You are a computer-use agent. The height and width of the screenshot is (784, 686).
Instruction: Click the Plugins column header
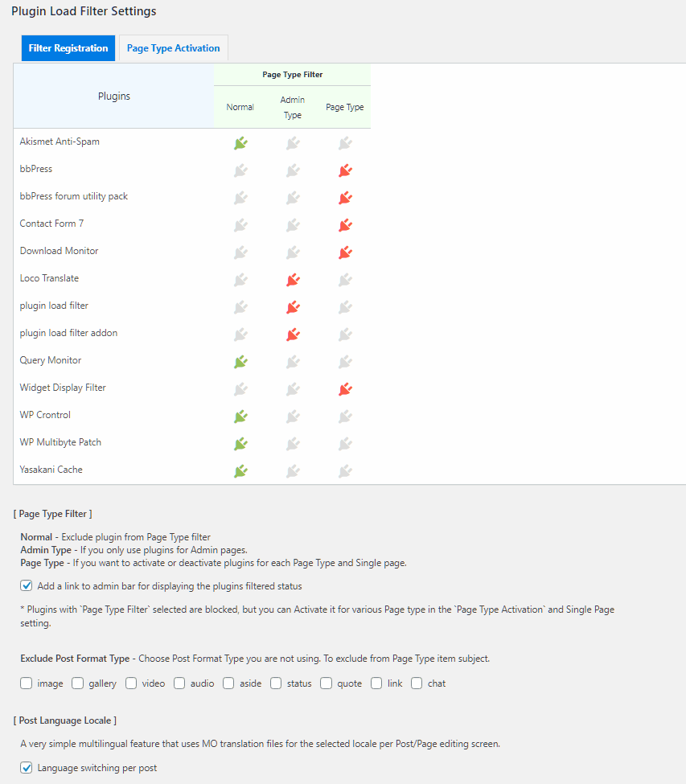tap(113, 96)
